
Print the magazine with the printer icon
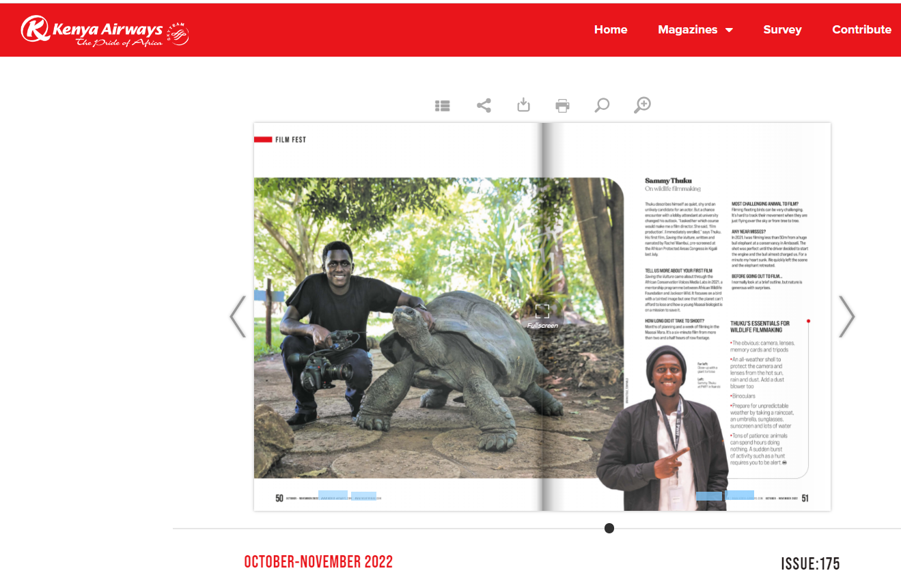coord(562,105)
